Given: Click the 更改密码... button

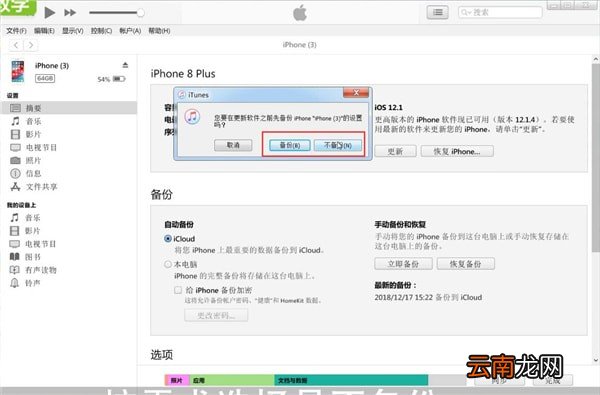Looking at the screenshot, I should coord(216,315).
